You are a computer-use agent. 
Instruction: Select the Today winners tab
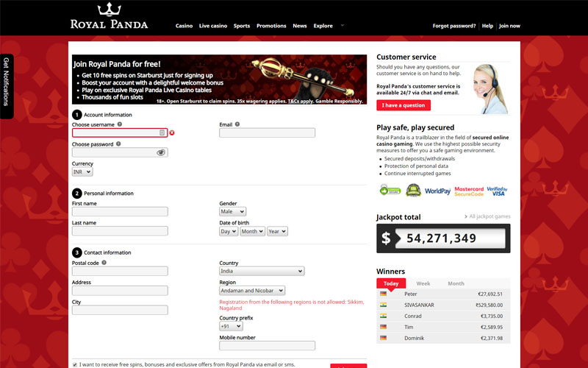tap(391, 283)
